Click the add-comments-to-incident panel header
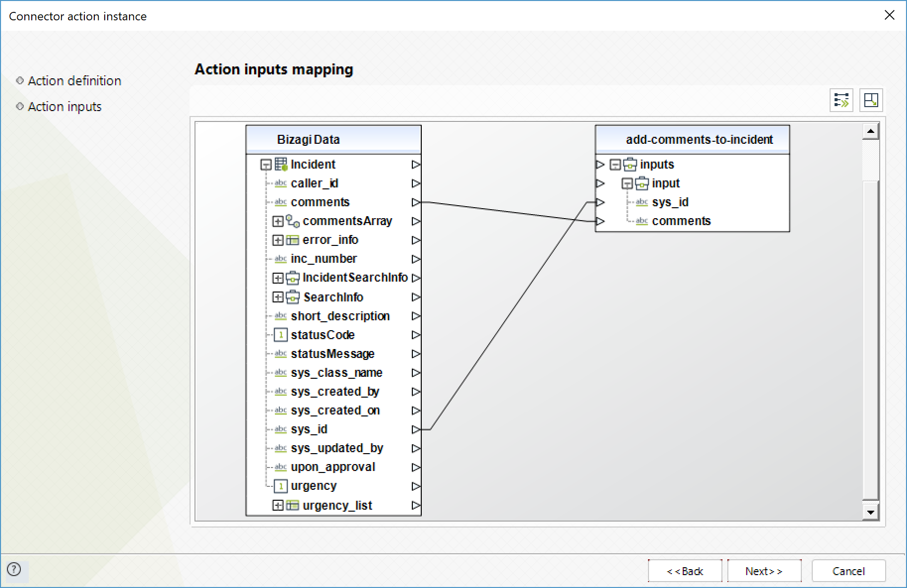907x588 pixels. [692, 139]
